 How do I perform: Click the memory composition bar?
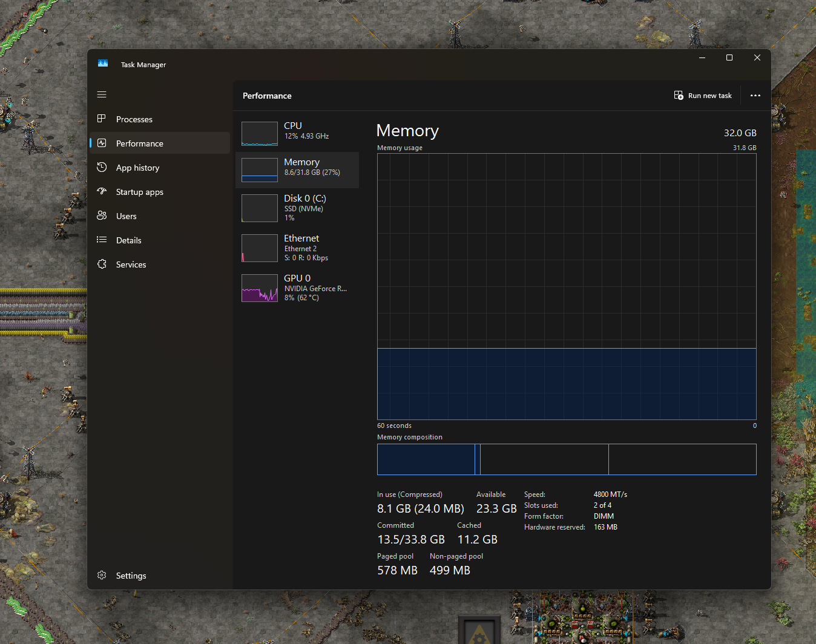click(567, 459)
